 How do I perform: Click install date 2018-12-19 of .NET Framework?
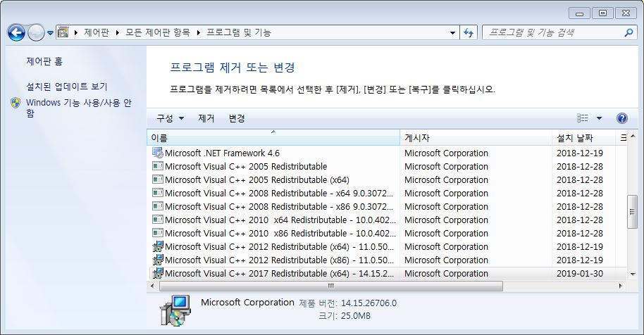click(x=579, y=153)
